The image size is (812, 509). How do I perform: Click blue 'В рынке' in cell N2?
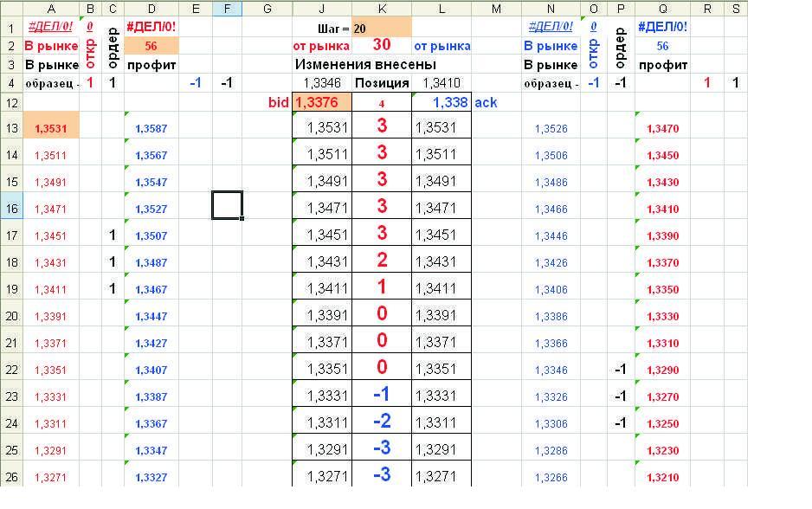[551, 46]
